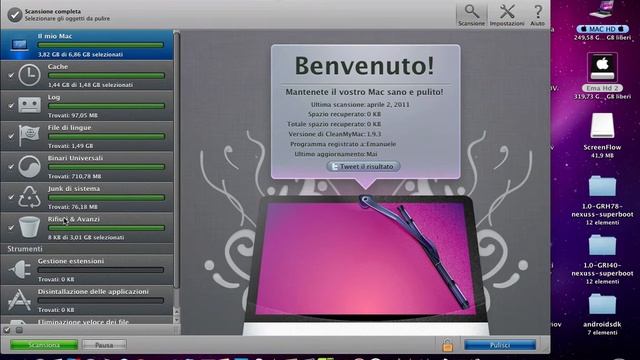The height and width of the screenshot is (360, 640).
Task: Click the Benvenuto! heading
Action: [364, 65]
